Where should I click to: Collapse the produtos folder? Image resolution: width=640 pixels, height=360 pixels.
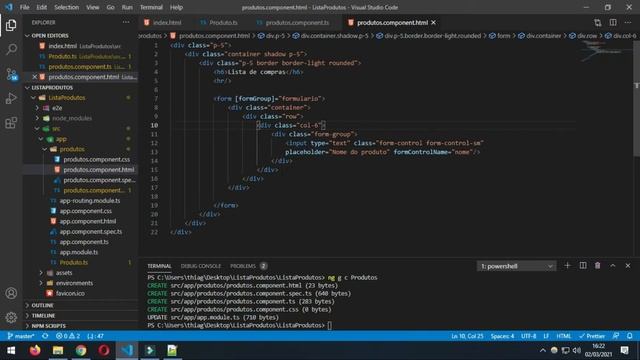point(44,149)
